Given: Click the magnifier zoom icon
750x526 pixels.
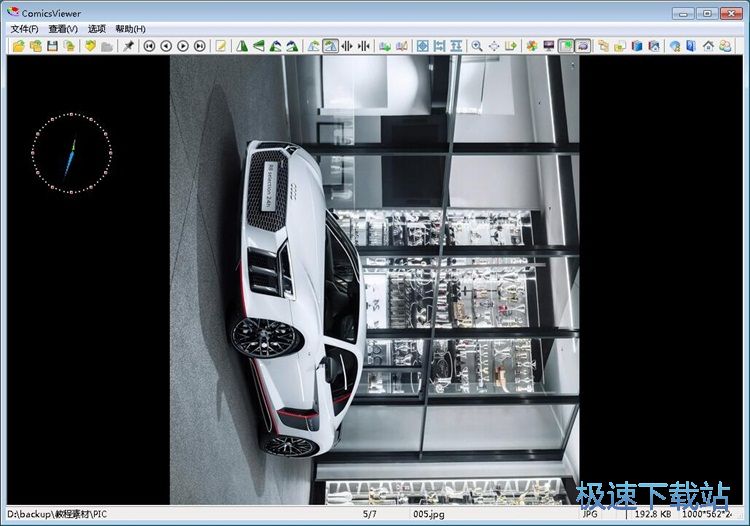Looking at the screenshot, I should pos(477,46).
